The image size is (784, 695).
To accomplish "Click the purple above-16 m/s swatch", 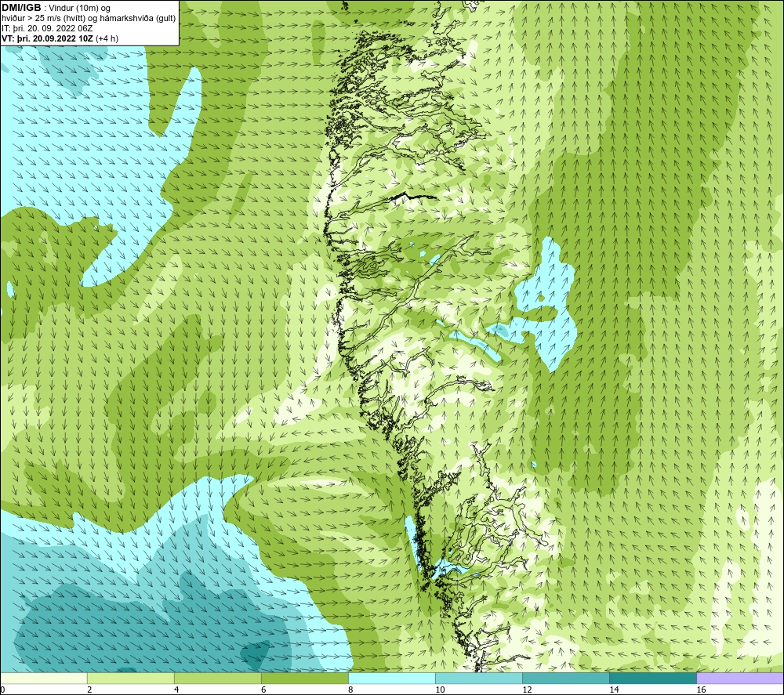I will point(740,678).
